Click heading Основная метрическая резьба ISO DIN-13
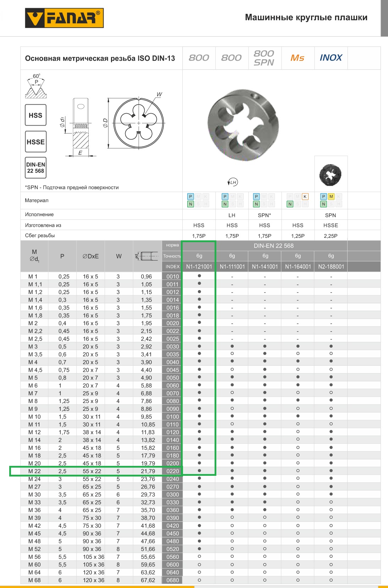The height and width of the screenshot is (588, 388). [x=100, y=58]
